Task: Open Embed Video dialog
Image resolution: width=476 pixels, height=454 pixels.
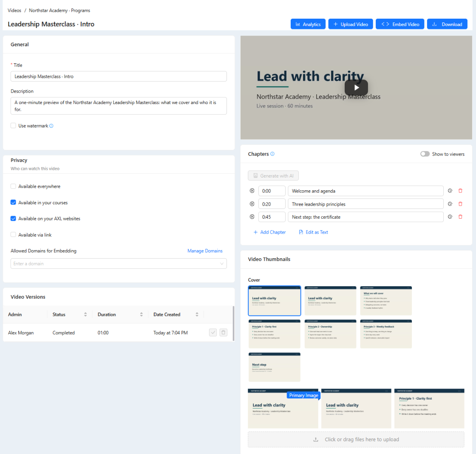Action: (x=400, y=24)
